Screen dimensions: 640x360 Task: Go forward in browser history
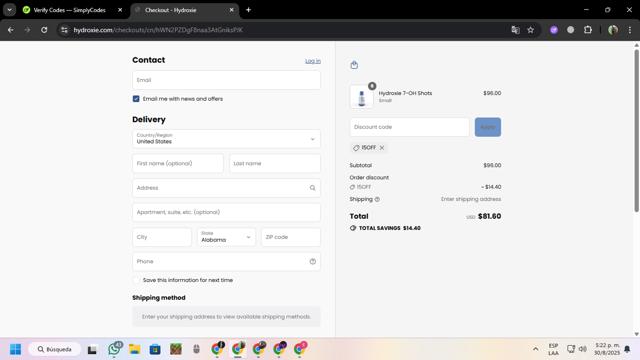[27, 30]
